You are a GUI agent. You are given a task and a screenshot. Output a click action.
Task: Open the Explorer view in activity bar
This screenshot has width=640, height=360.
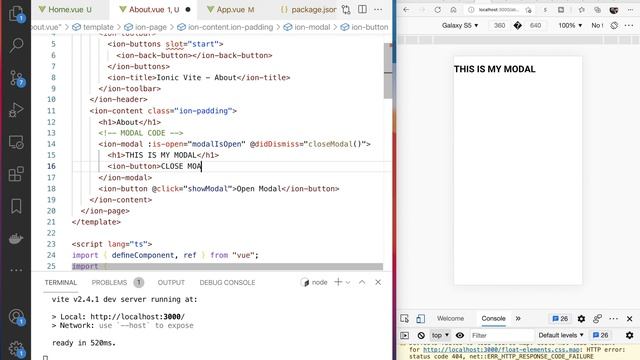[16, 13]
